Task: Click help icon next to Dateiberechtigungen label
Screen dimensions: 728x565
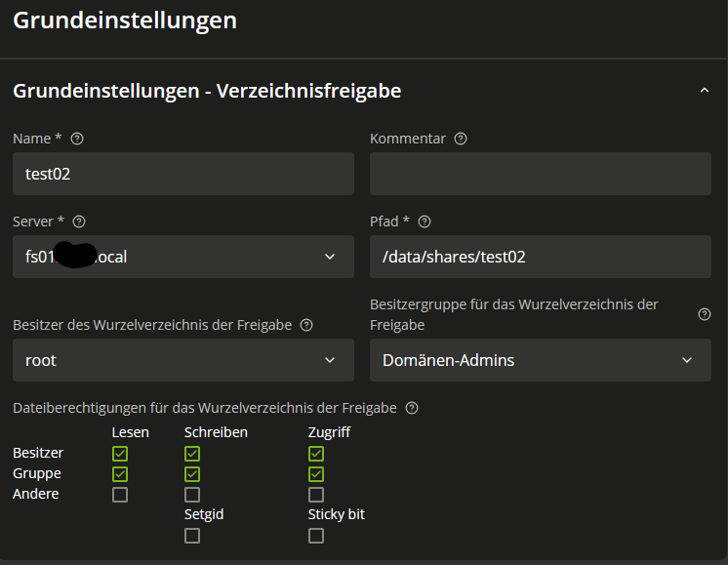Action: pos(412,408)
